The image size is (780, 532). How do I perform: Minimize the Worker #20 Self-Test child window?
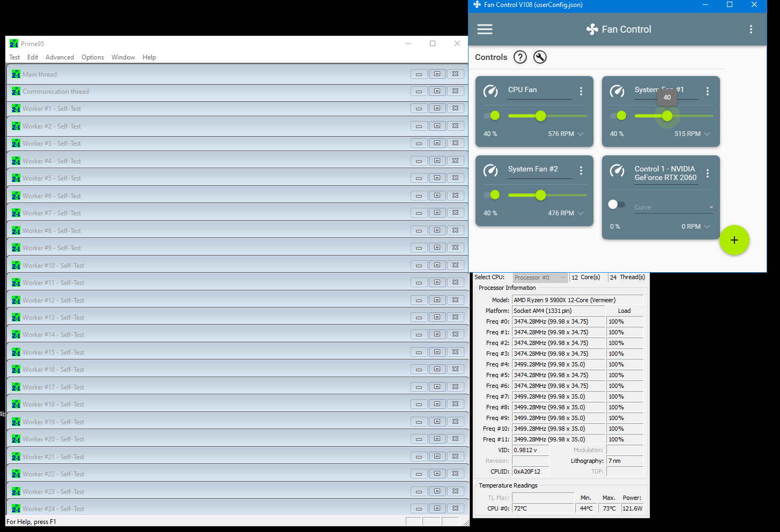point(419,439)
